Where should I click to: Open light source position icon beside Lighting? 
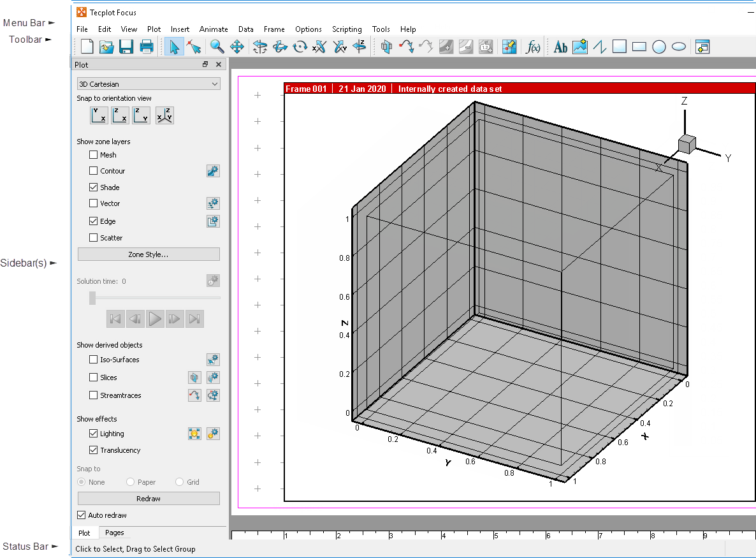click(x=194, y=434)
